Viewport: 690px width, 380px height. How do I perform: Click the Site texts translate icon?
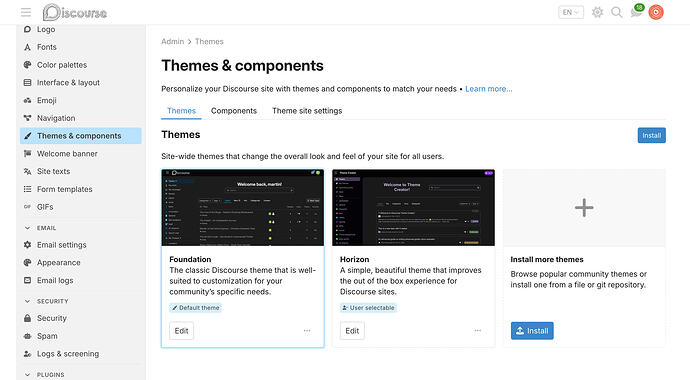27,172
